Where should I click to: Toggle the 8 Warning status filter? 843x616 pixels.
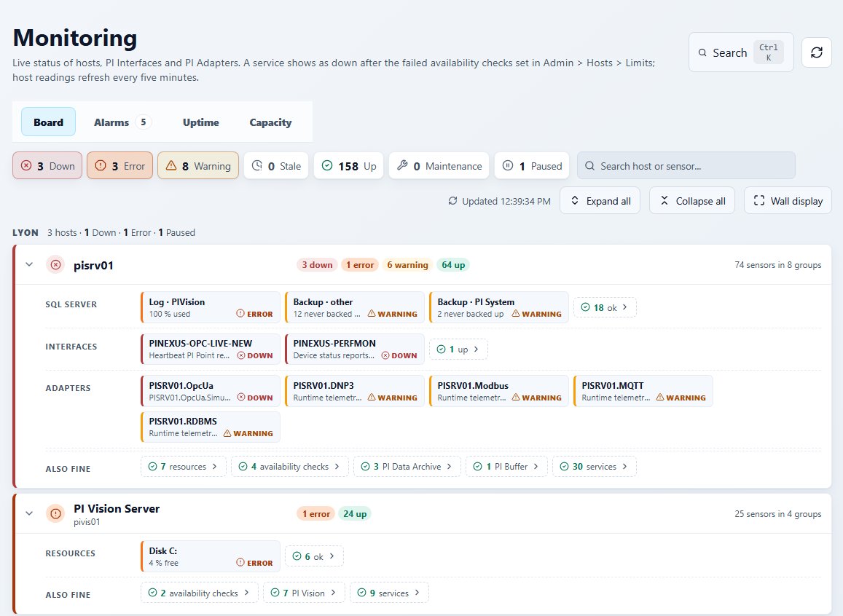click(198, 166)
